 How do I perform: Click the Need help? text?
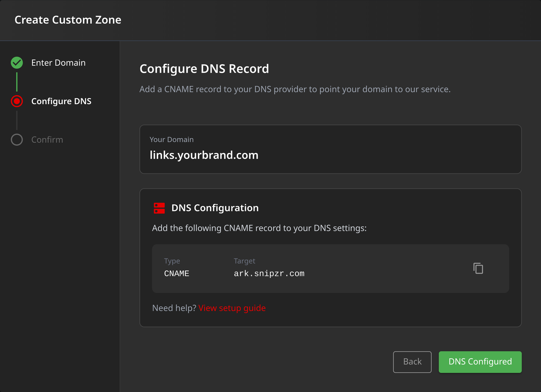click(x=174, y=308)
